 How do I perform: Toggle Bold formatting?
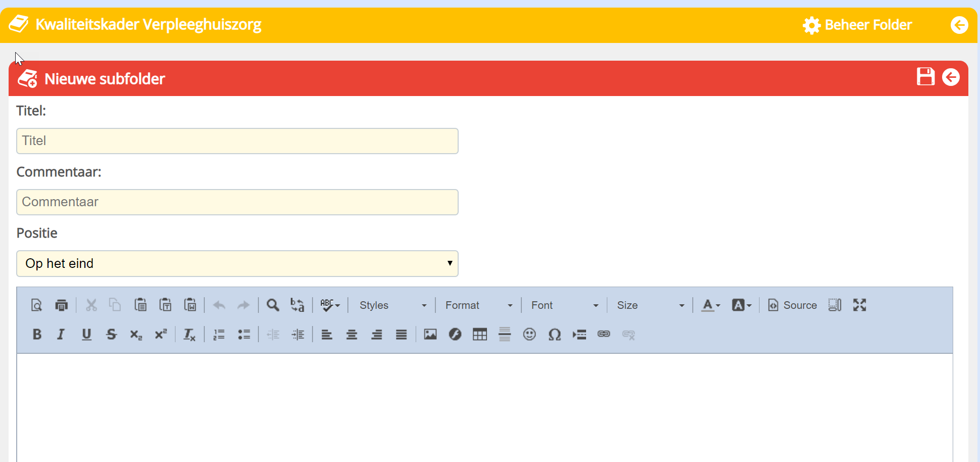pyautogui.click(x=37, y=335)
